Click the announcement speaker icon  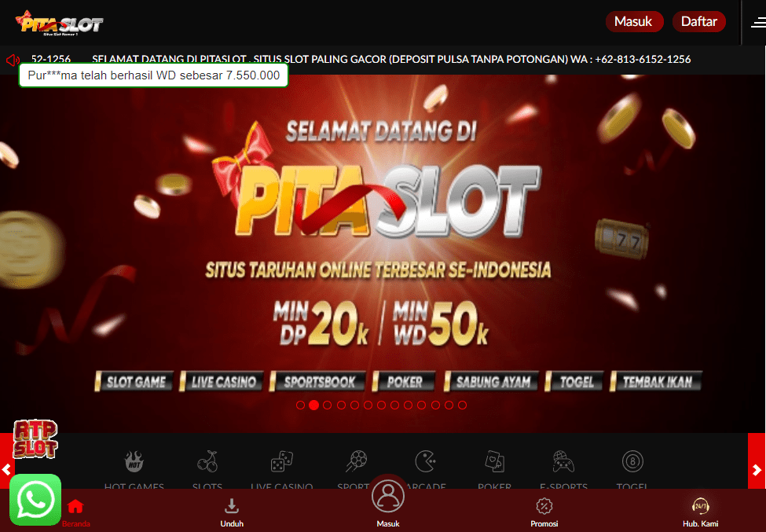(x=13, y=60)
